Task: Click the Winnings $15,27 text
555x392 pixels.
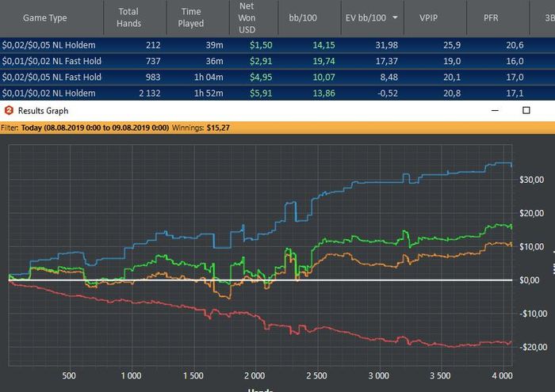Action: (201, 127)
